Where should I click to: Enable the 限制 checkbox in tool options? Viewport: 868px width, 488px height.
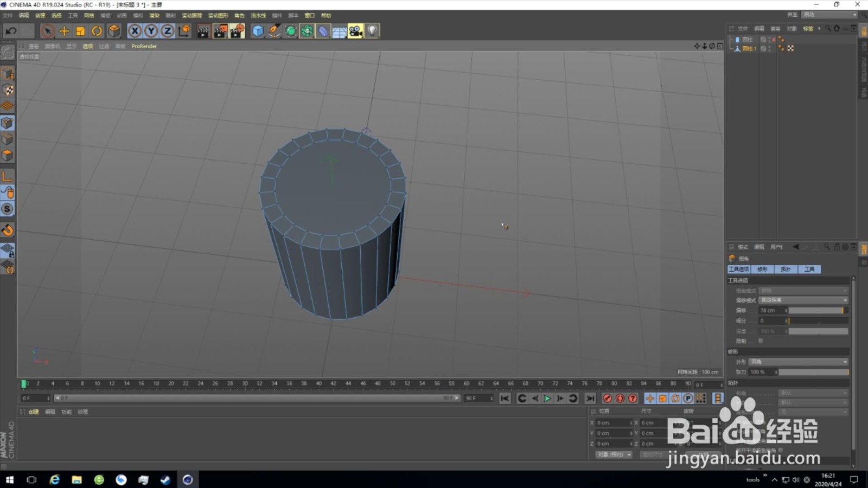(760, 341)
